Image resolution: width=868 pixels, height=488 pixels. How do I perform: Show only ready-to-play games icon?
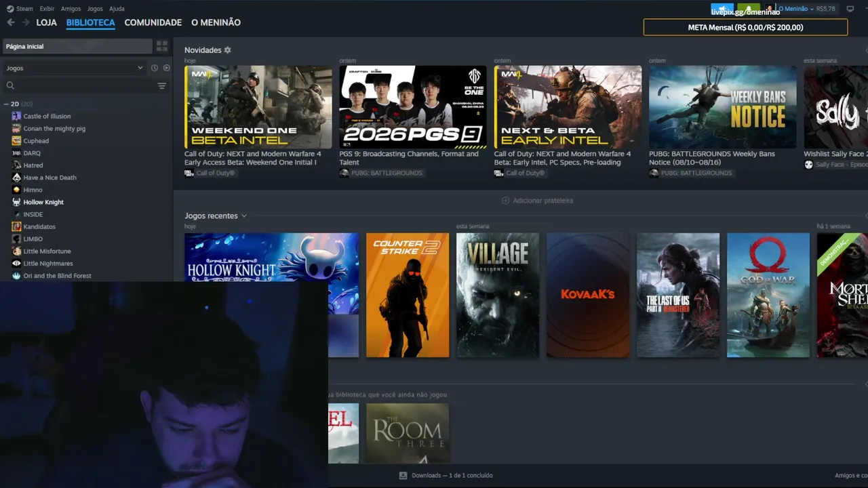pyautogui.click(x=167, y=68)
